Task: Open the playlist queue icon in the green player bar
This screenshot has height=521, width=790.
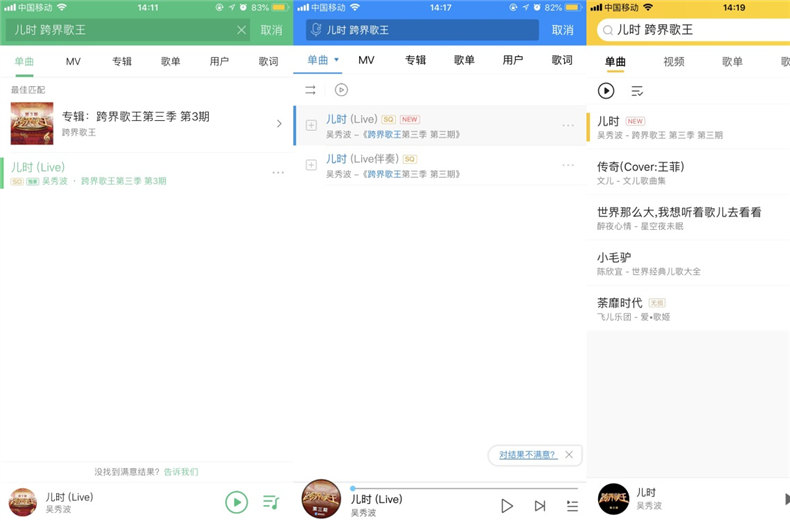Action: point(271,502)
